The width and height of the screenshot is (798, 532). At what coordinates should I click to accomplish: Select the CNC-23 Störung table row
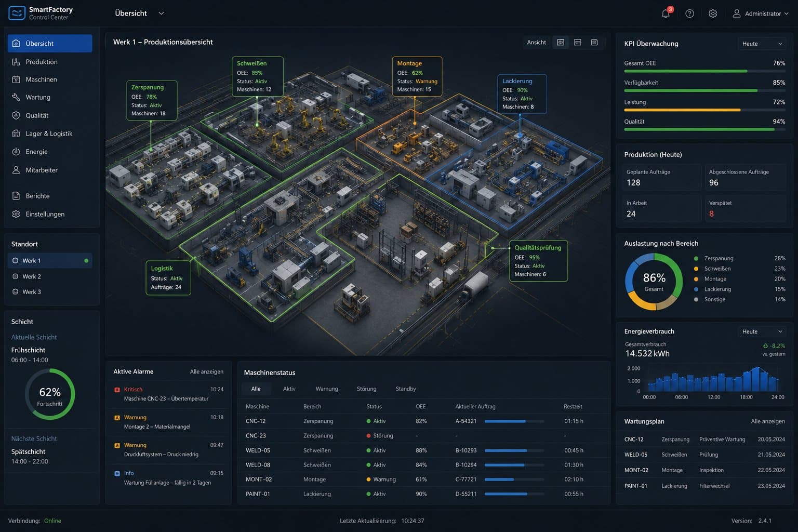click(x=423, y=436)
